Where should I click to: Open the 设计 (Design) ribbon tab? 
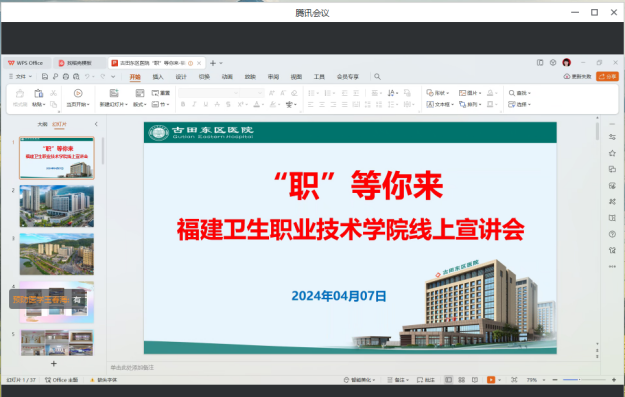tap(181, 77)
